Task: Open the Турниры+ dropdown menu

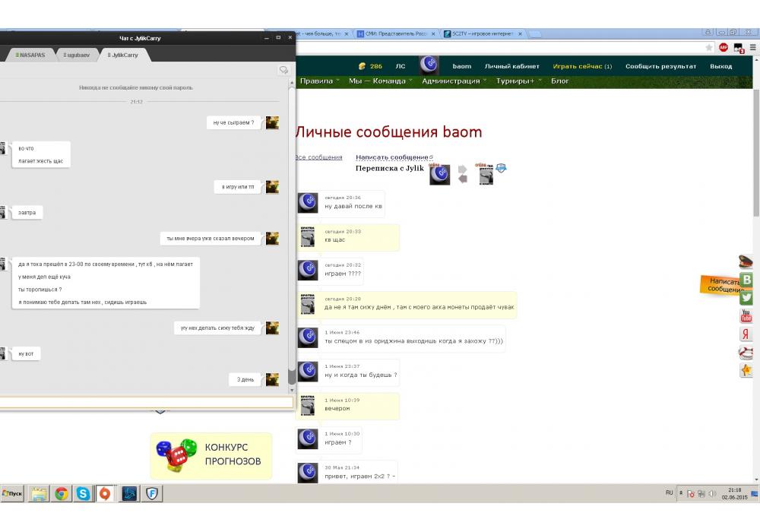Action: point(519,81)
